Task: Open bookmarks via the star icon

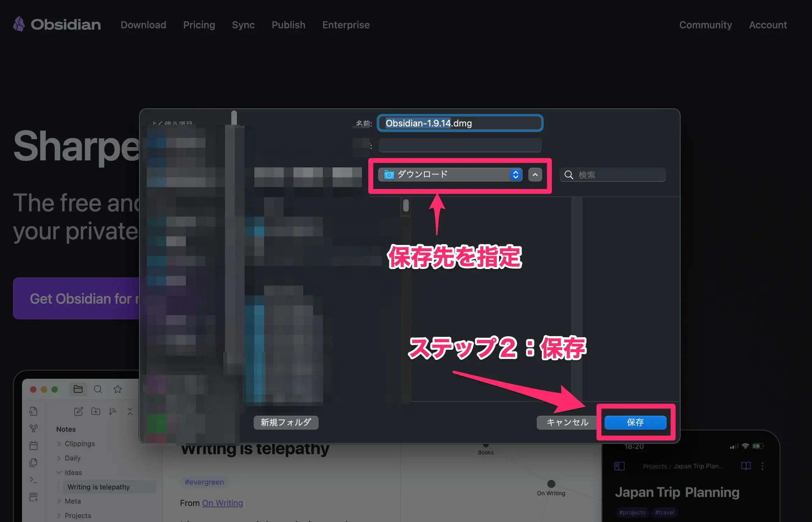Action: 118,389
